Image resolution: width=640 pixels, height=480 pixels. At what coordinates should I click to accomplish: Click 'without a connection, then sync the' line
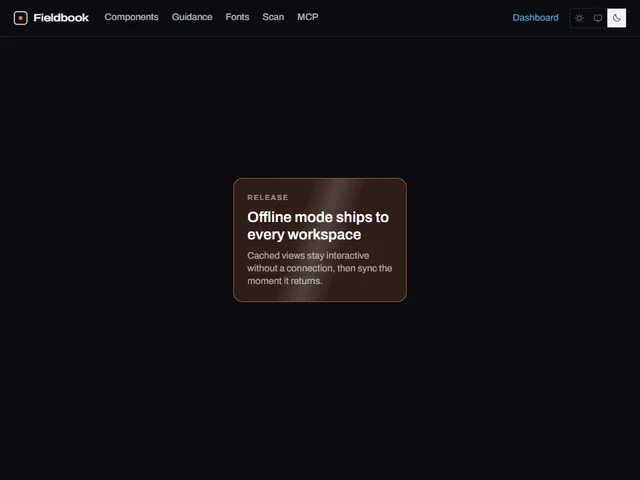pyautogui.click(x=320, y=268)
